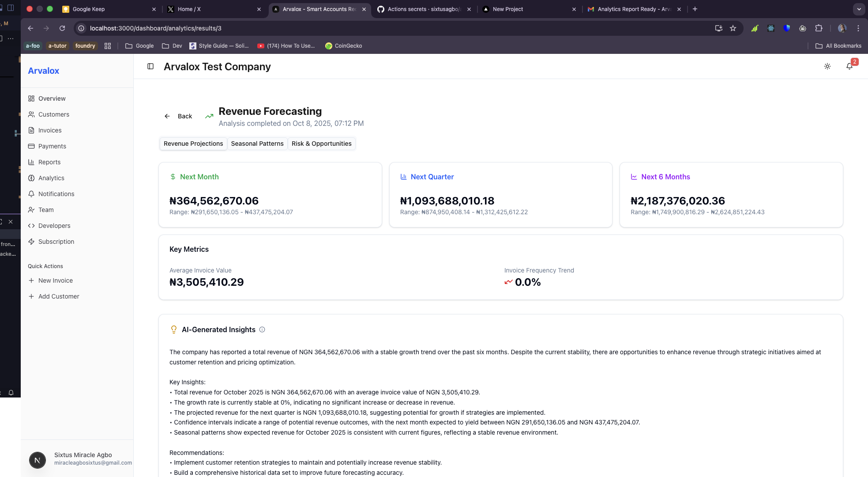The height and width of the screenshot is (477, 868).
Task: Open Payments in the sidebar
Action: [52, 146]
